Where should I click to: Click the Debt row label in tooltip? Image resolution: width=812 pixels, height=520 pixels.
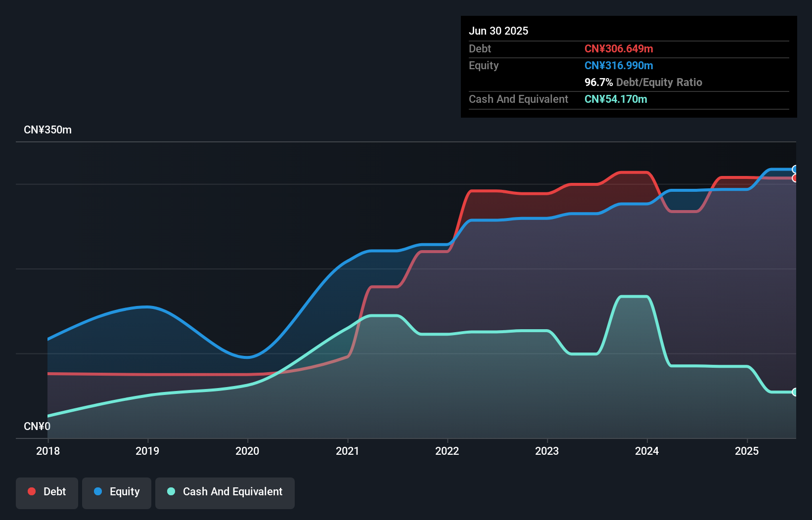point(480,48)
